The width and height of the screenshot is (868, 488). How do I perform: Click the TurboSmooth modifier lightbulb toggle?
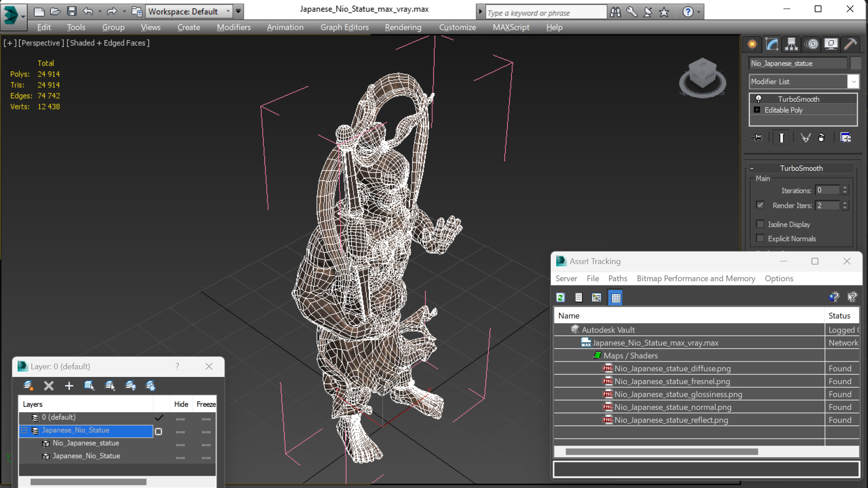759,99
